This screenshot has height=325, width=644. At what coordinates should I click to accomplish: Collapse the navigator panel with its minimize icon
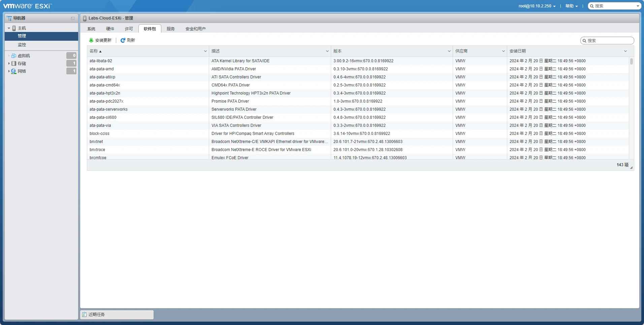[73, 18]
